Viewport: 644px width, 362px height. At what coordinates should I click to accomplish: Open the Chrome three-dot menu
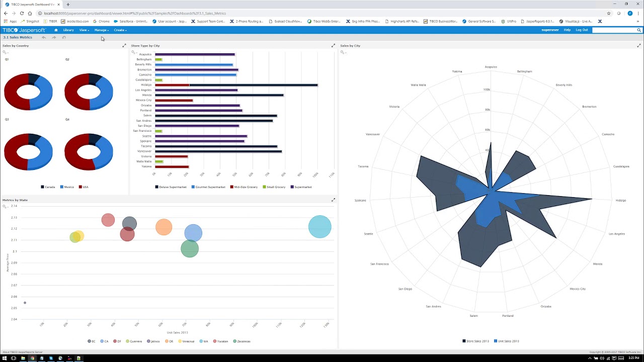[639, 13]
